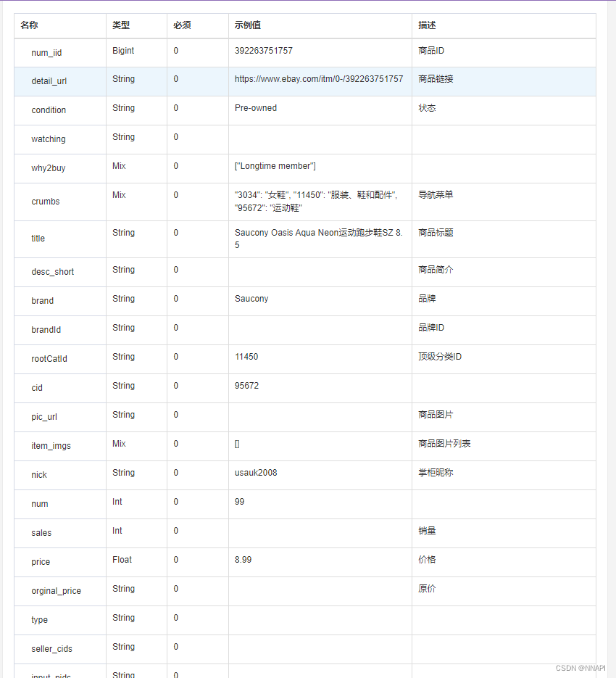
Task: Click the 商品标题 description
Action: [x=436, y=232]
